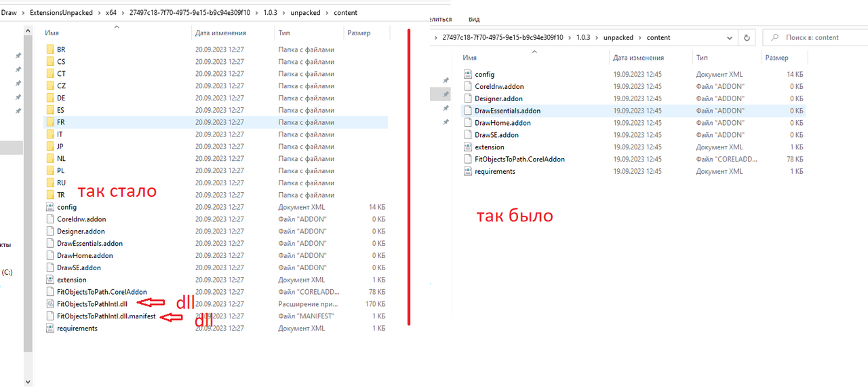Select DrawSE.addon name in left window
This screenshot has width=868, height=389.
[79, 268]
